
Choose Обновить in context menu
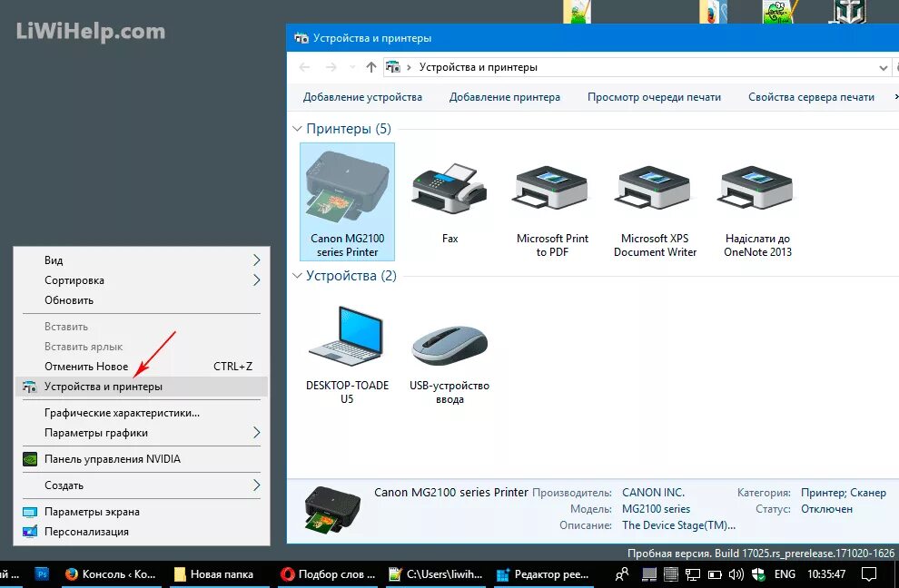[x=142, y=300]
